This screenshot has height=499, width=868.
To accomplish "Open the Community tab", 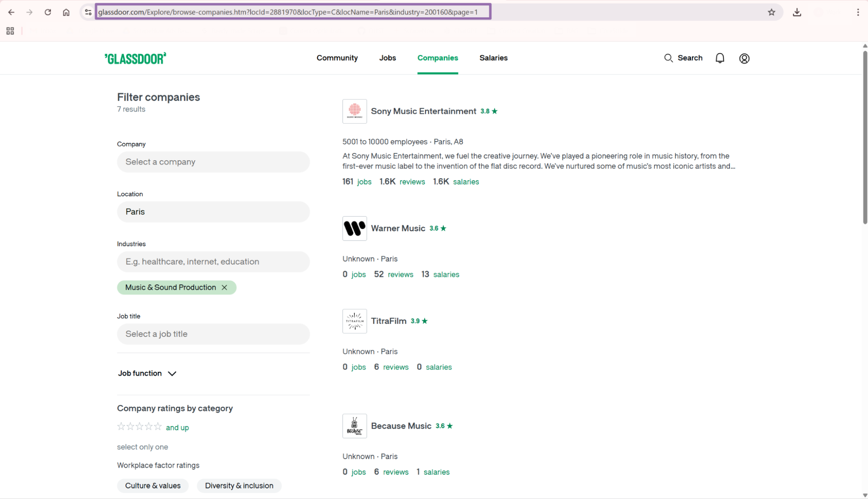I will click(337, 58).
